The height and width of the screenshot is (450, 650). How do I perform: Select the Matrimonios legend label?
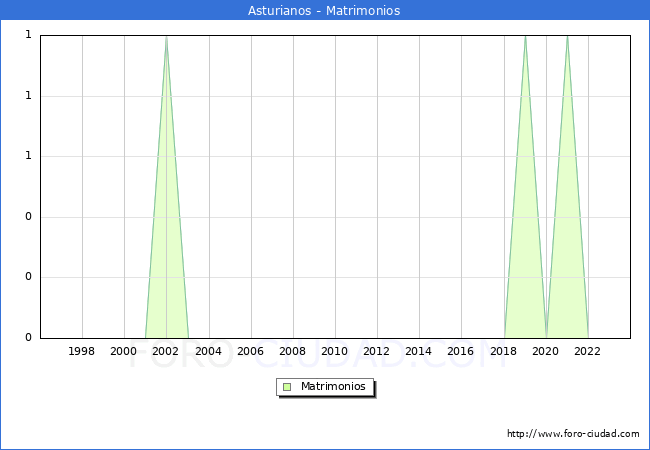(334, 386)
